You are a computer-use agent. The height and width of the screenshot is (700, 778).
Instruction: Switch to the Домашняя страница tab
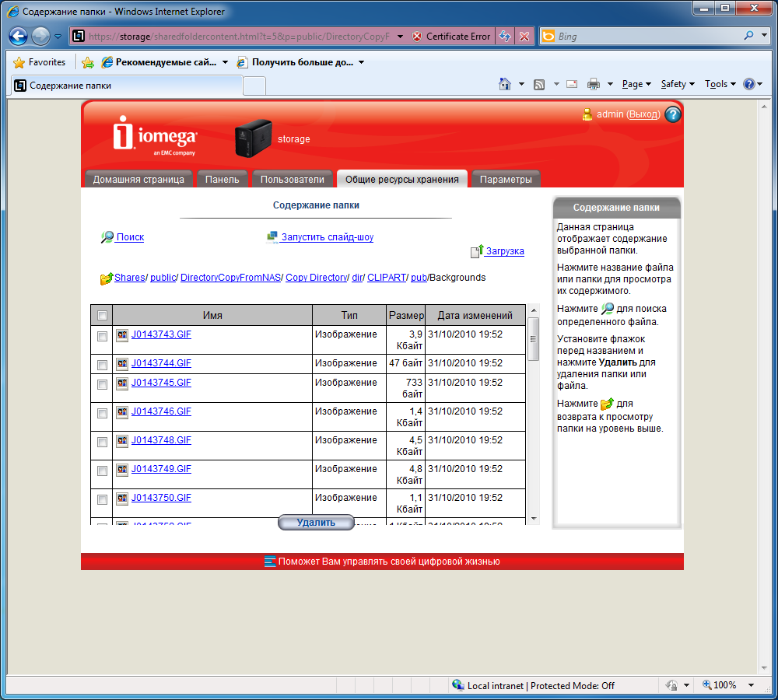point(138,179)
